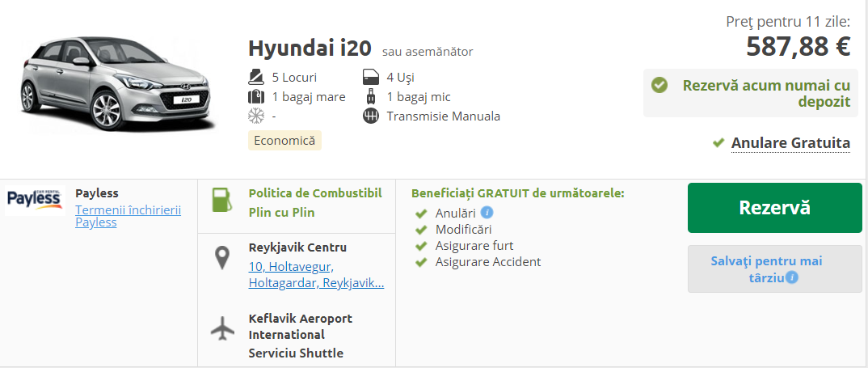Screen dimensions: 868x368
Task: Click the airplane airport icon
Action: [222, 328]
